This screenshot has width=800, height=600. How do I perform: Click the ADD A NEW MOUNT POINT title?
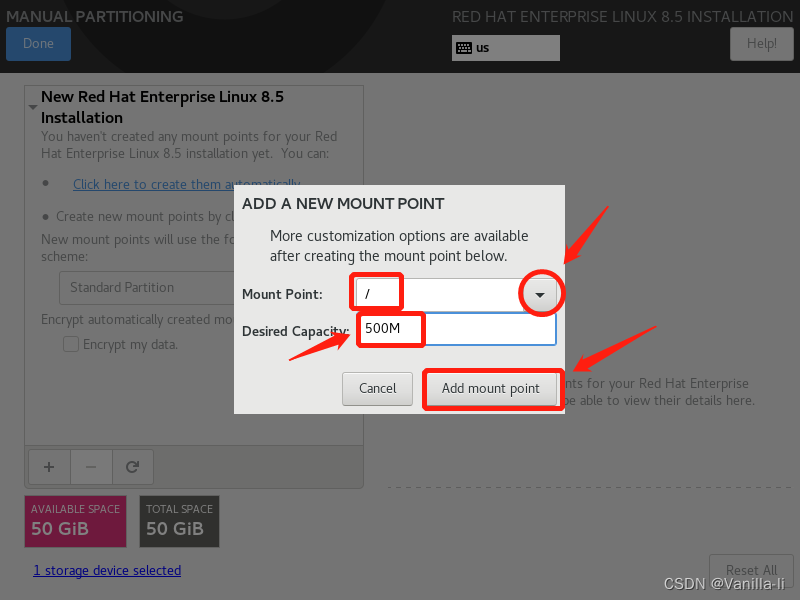point(343,204)
